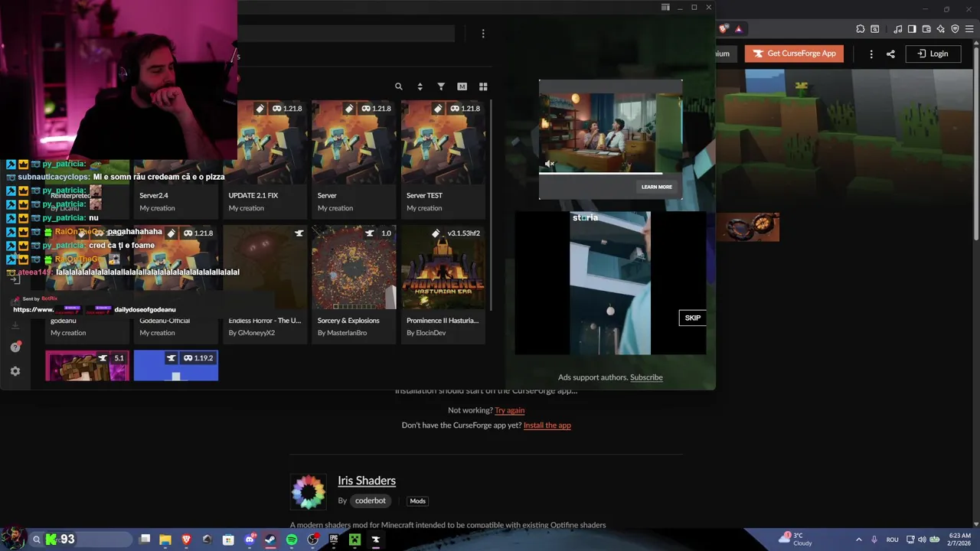Toggle the M view button beside the filter

(462, 86)
